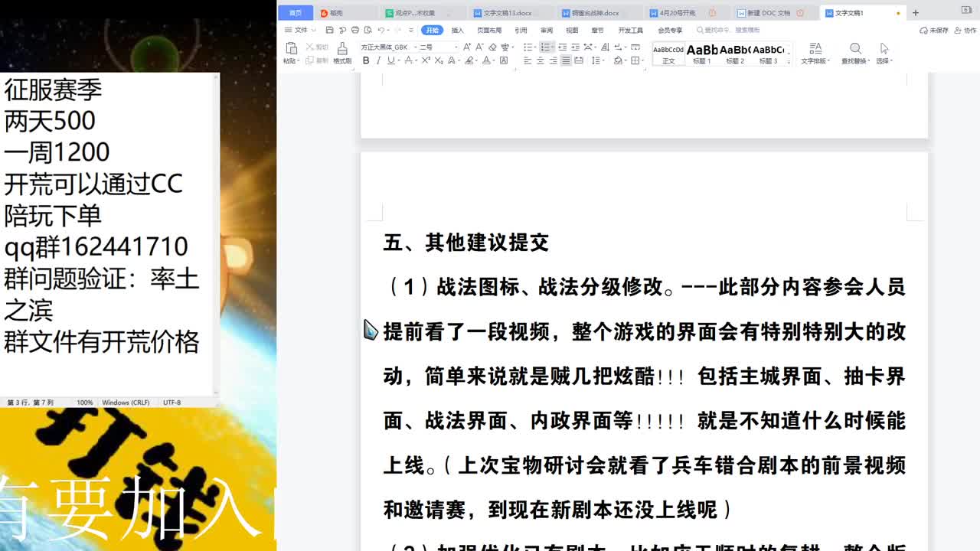Justify paragraph text
Image resolution: width=980 pixels, height=551 pixels.
click(566, 60)
